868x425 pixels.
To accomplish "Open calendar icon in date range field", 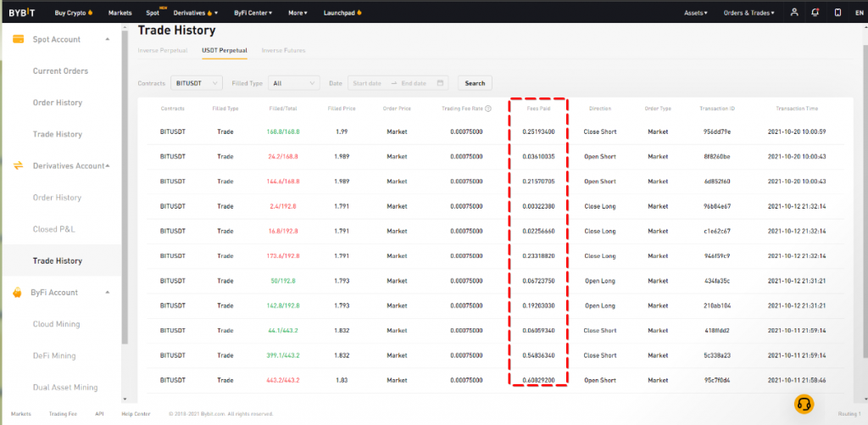I will tap(440, 83).
